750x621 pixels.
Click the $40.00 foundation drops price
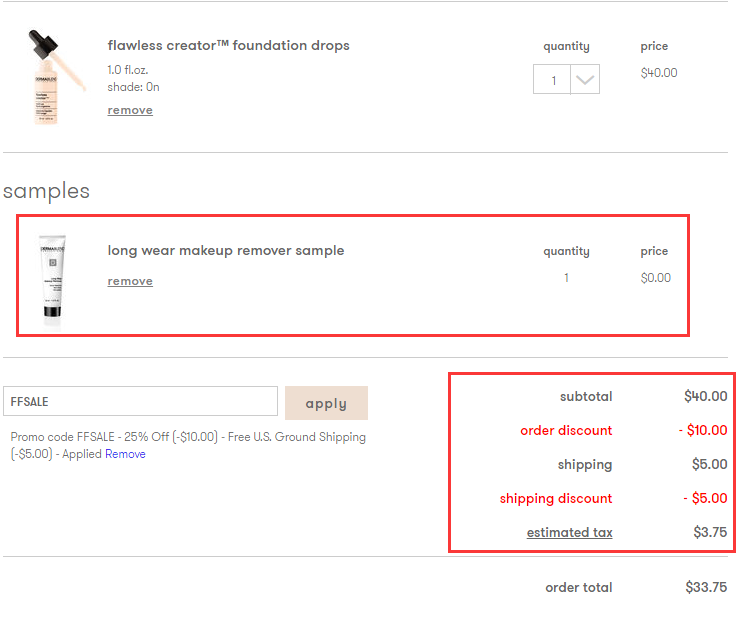click(659, 73)
